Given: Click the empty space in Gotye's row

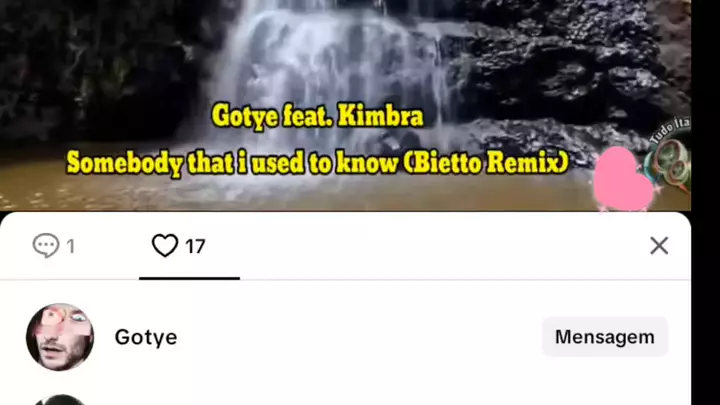Looking at the screenshot, I should click(358, 337).
